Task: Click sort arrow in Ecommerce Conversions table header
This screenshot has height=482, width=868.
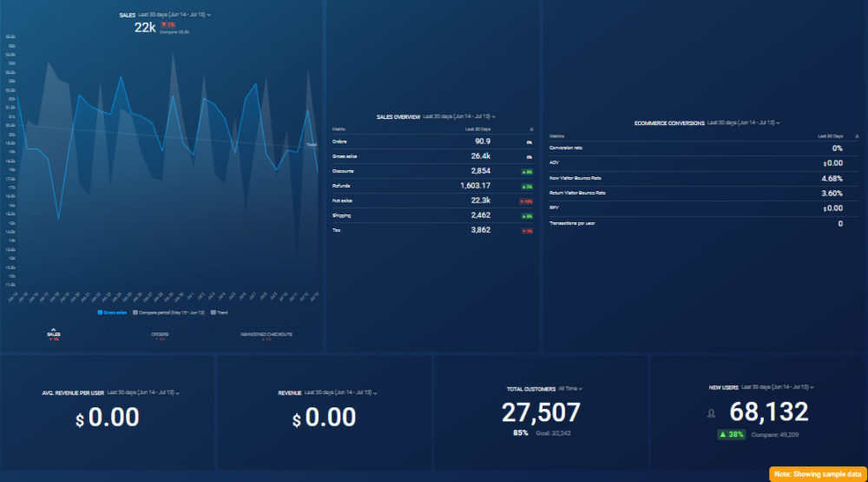Action: click(x=858, y=136)
